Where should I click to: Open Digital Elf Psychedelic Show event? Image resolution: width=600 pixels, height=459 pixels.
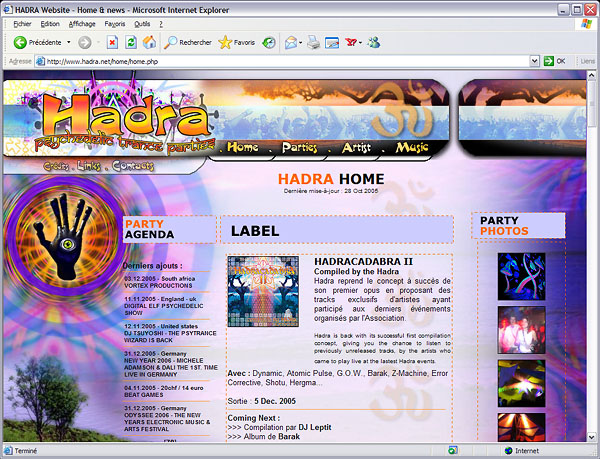click(164, 306)
